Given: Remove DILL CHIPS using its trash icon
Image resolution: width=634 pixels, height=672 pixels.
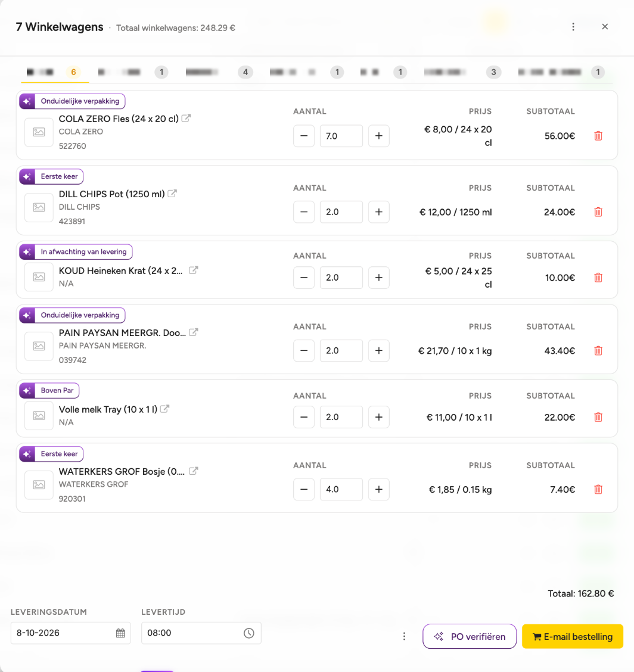Looking at the screenshot, I should (598, 211).
